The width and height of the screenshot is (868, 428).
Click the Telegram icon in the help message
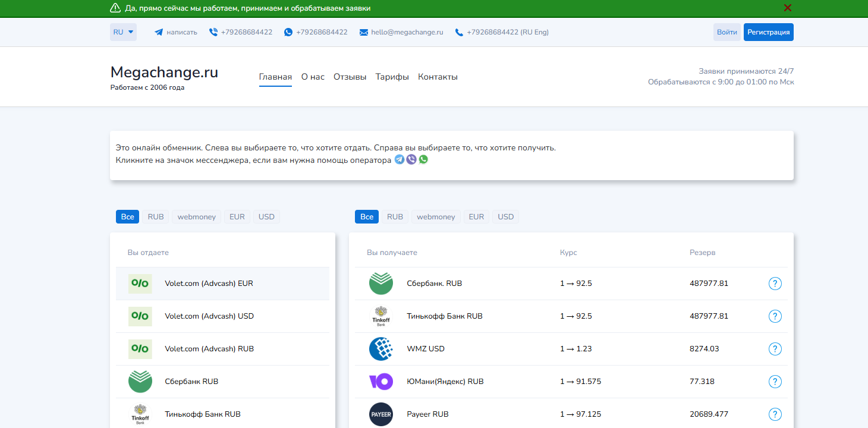pos(400,159)
